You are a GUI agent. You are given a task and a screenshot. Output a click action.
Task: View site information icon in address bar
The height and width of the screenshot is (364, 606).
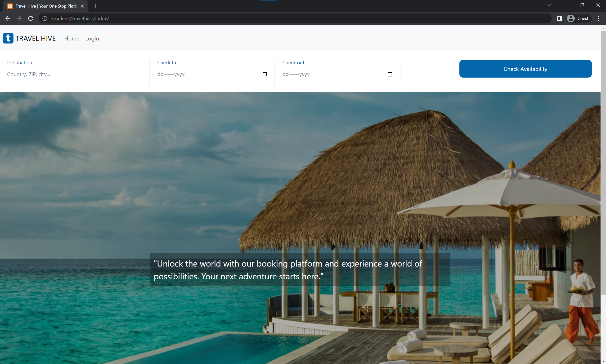coord(45,19)
